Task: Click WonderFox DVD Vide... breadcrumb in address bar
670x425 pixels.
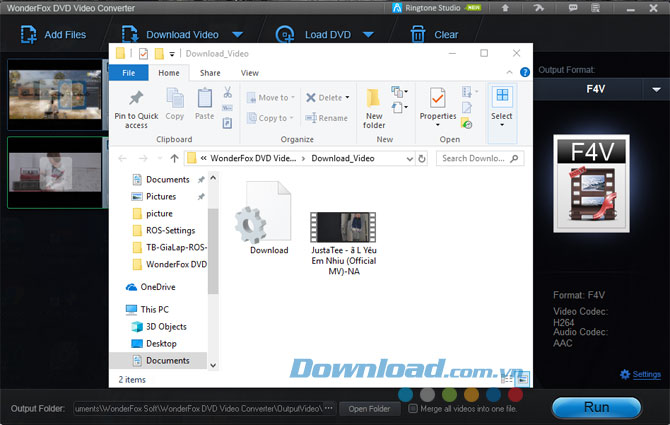Action: coord(253,158)
